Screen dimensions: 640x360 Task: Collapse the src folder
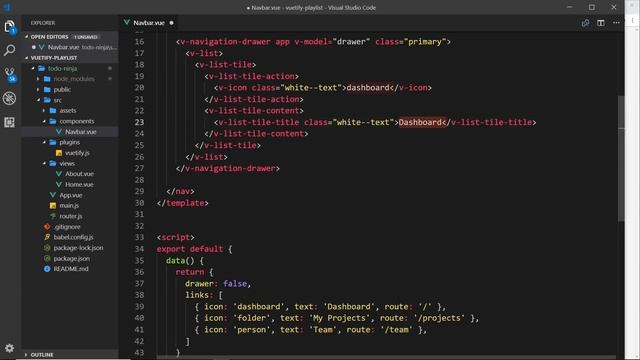click(x=38, y=100)
